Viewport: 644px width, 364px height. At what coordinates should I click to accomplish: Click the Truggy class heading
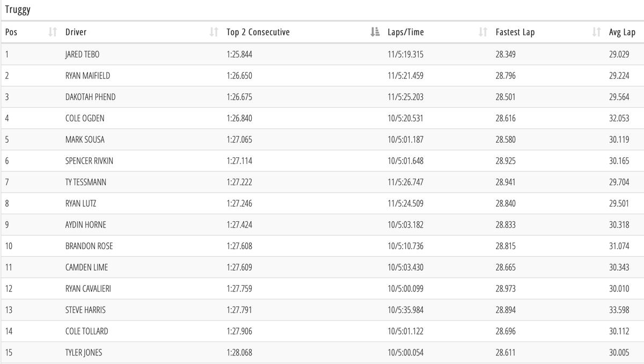[18, 10]
